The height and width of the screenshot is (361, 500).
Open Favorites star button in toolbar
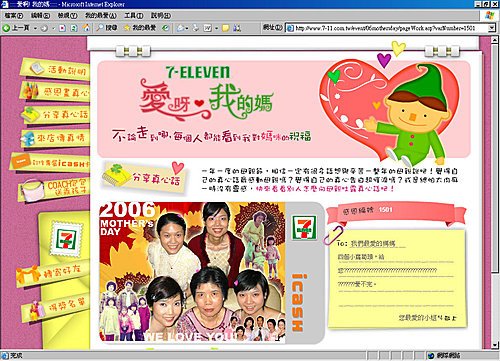coord(140,28)
